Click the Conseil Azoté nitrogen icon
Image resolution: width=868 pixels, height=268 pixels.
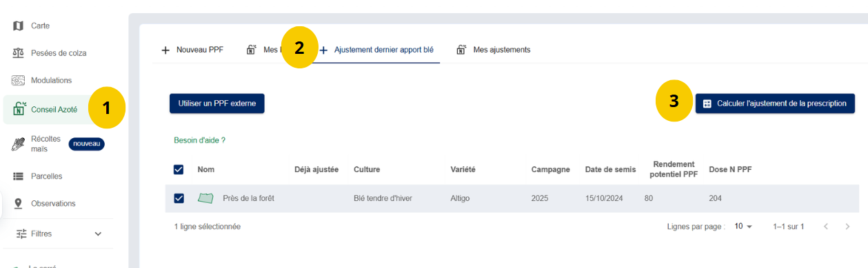(19, 108)
